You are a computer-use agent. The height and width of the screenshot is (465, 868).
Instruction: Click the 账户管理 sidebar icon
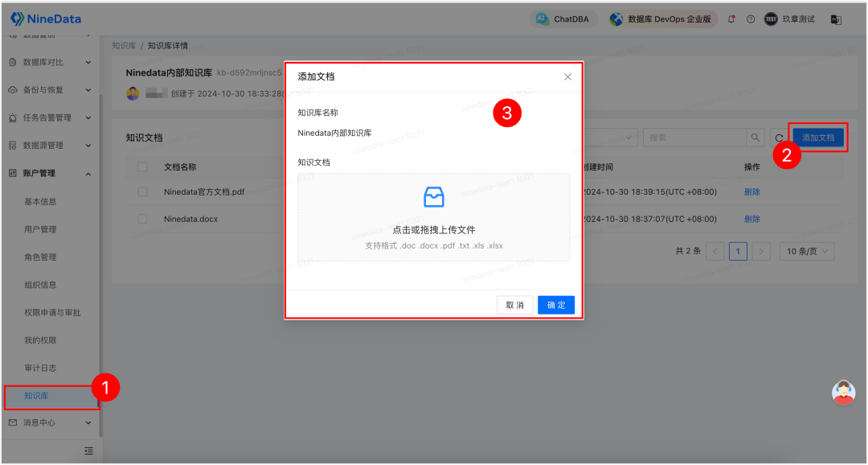[13, 173]
